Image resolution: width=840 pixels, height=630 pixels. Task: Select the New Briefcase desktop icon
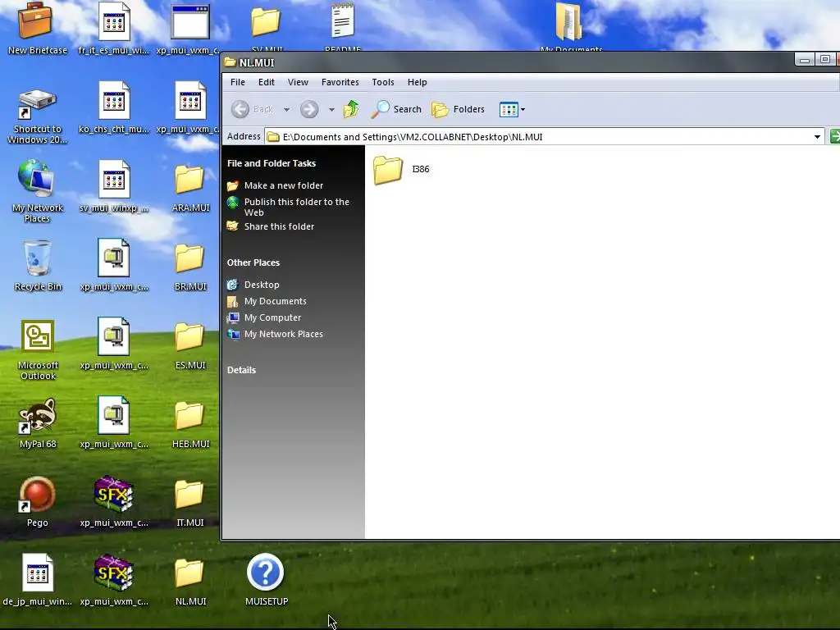coord(37,29)
